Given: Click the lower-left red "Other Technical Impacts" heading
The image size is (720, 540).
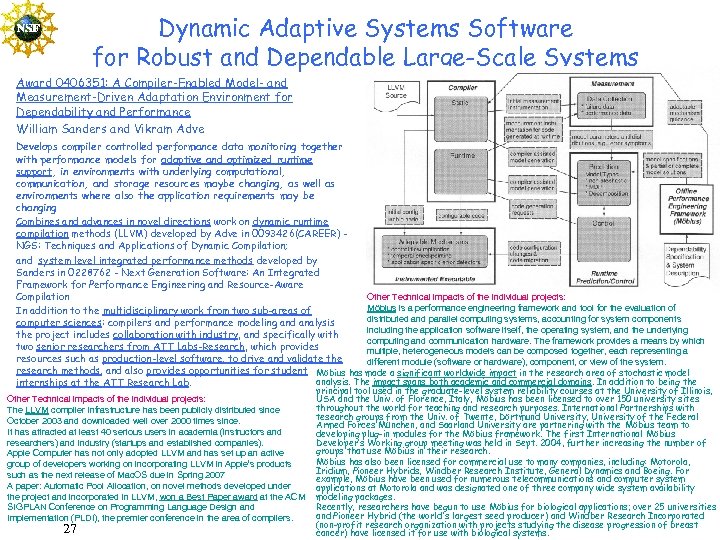Looking at the screenshot, I should coord(106,399).
